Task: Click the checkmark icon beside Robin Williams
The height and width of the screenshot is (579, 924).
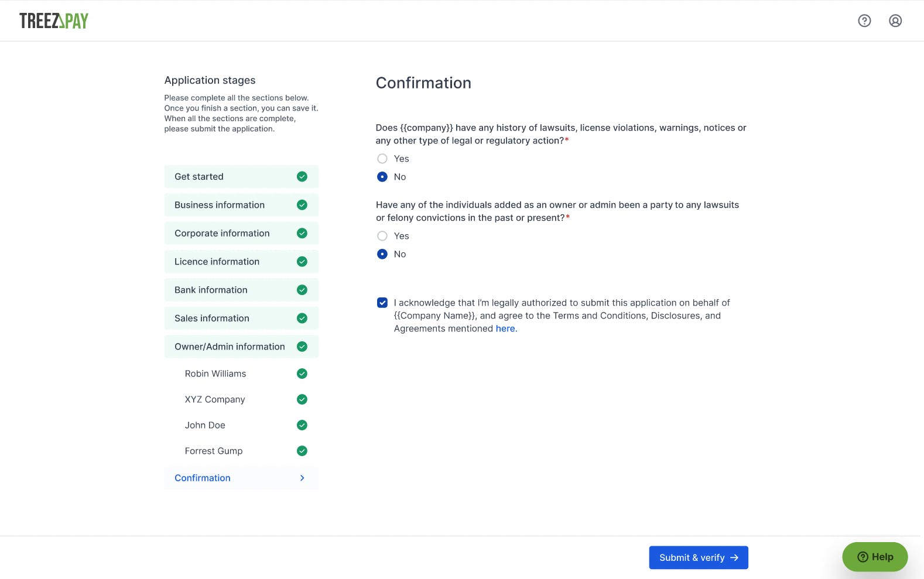Action: (302, 374)
